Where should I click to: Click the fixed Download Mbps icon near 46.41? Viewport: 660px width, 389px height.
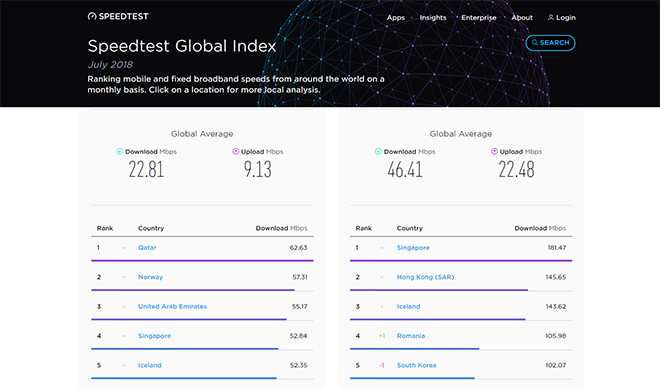coord(378,152)
